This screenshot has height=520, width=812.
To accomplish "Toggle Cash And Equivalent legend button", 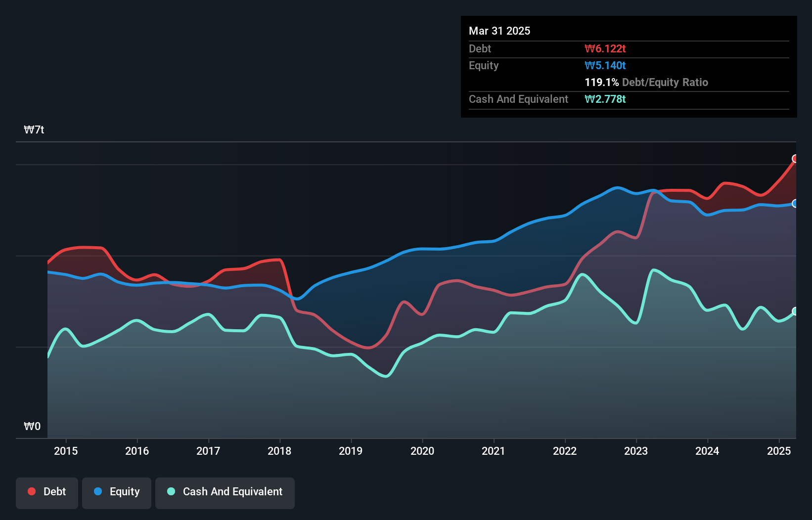I will pyautogui.click(x=225, y=493).
